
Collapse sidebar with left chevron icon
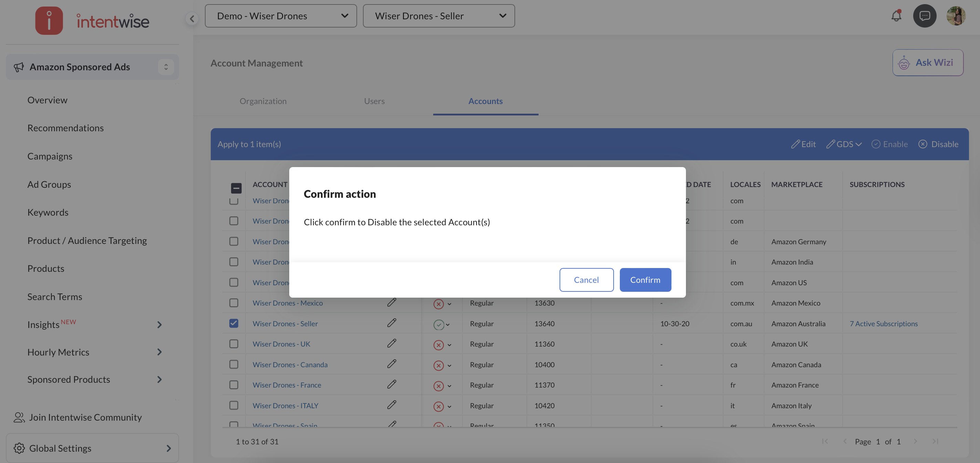[x=192, y=18]
